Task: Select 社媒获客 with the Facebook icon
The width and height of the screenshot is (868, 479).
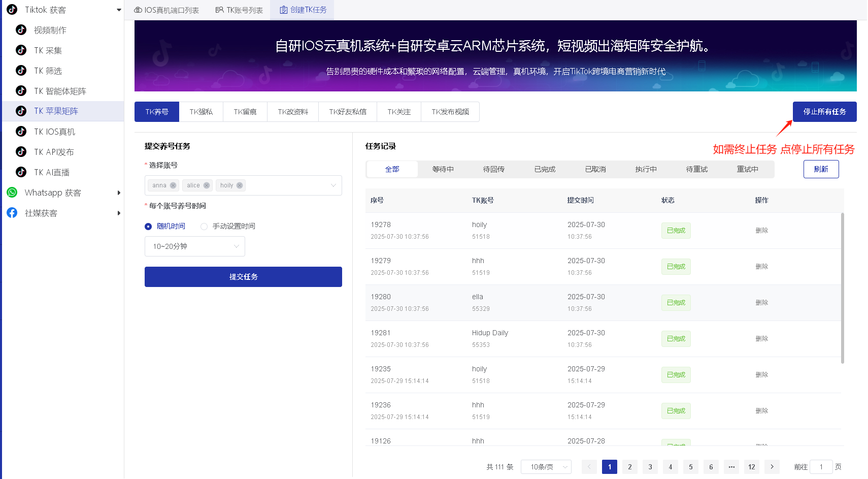Action: (40, 212)
